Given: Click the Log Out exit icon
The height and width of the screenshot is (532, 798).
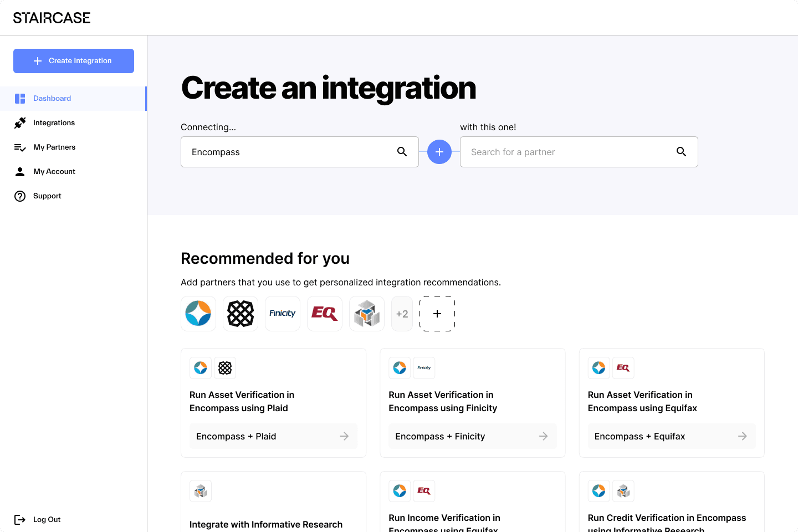Looking at the screenshot, I should point(20,520).
